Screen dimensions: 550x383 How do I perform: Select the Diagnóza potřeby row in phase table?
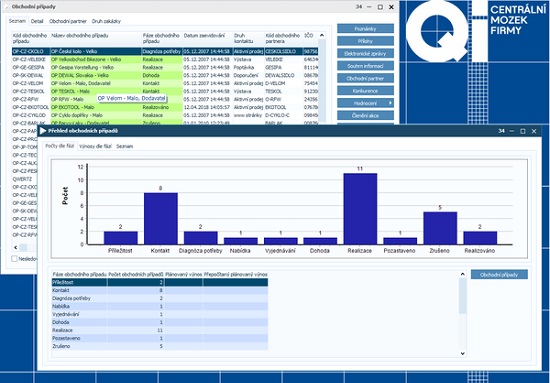point(160,298)
